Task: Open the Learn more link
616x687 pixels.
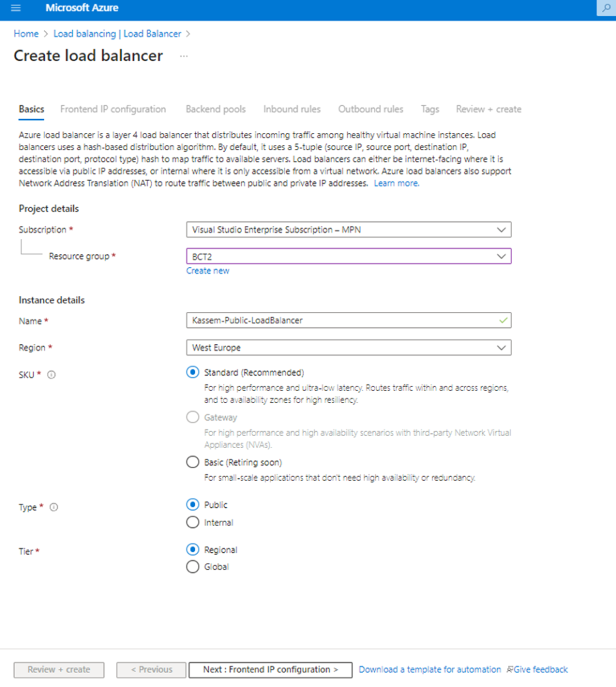Action: point(397,183)
